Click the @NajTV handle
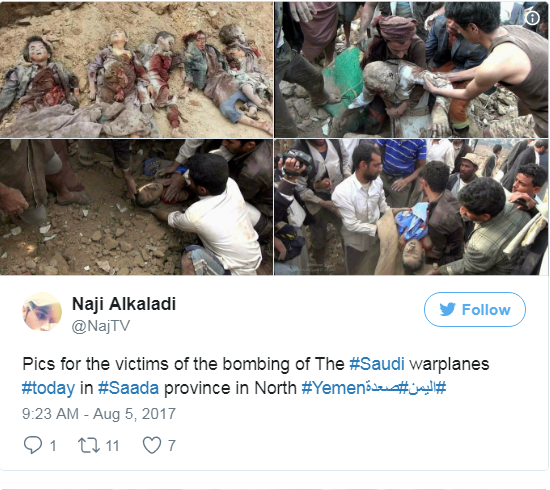This screenshot has width=550, height=490. pos(101,326)
